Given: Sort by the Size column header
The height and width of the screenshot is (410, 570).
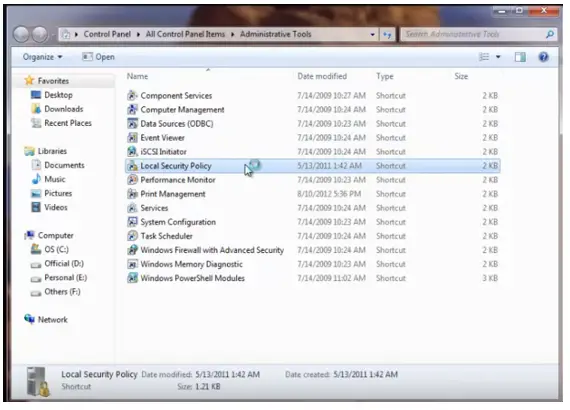Looking at the screenshot, I should pos(461,76).
